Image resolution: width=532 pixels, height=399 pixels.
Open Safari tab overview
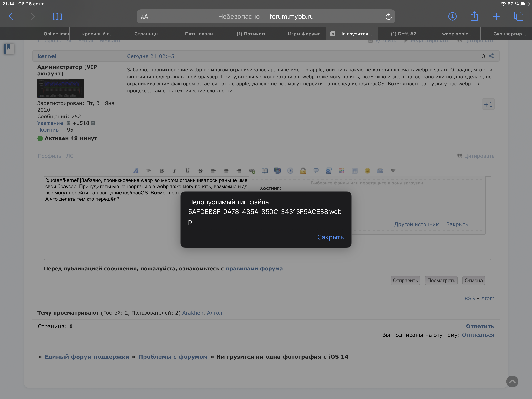pos(519,16)
